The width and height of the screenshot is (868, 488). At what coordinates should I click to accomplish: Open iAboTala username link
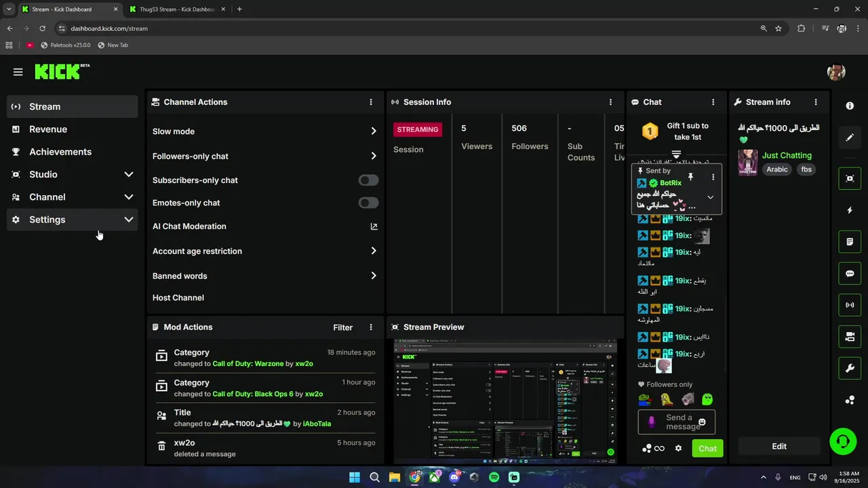click(x=317, y=424)
